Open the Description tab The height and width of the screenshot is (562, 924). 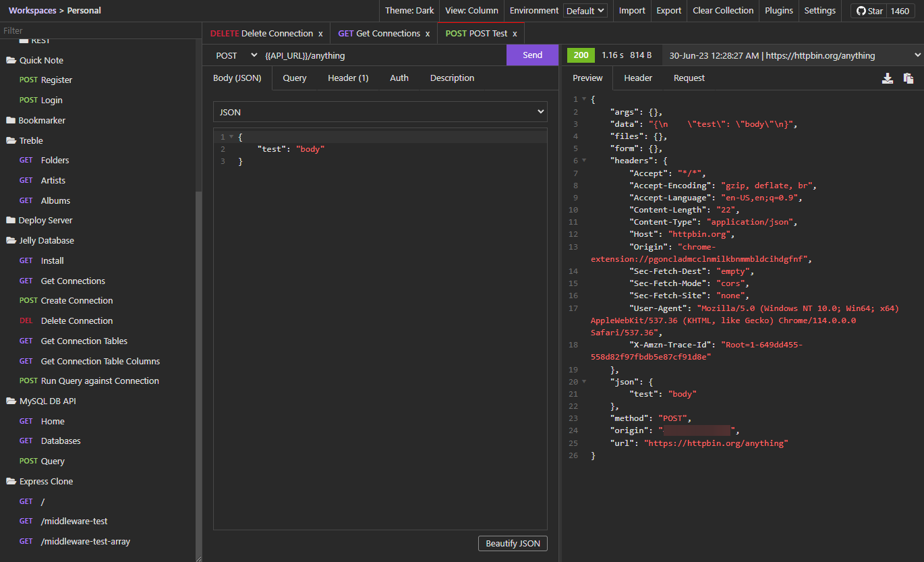pyautogui.click(x=452, y=78)
